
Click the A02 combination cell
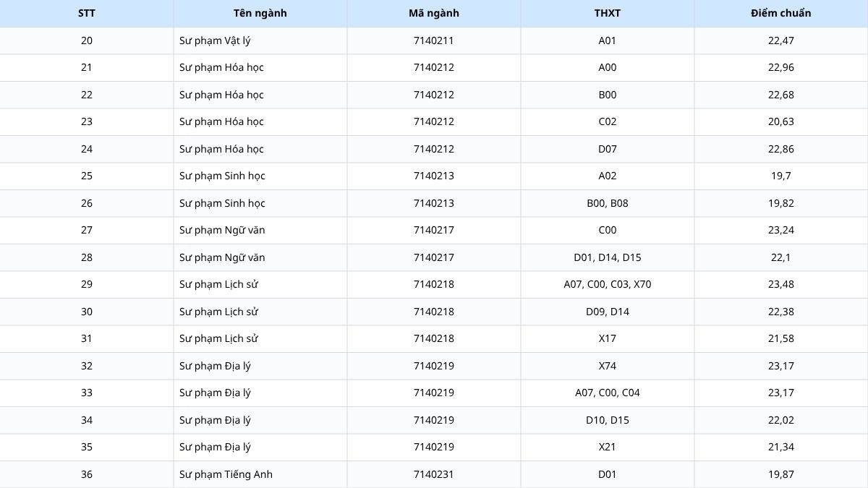(608, 176)
